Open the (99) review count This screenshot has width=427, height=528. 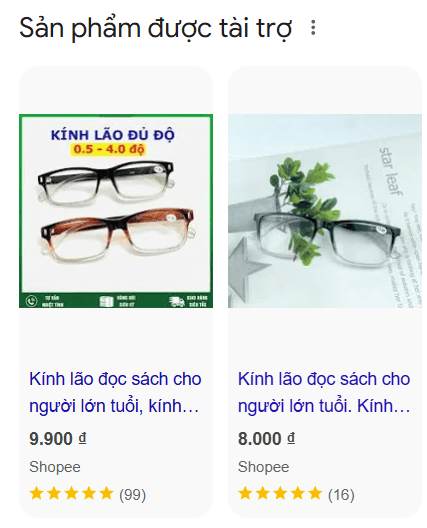(x=132, y=495)
